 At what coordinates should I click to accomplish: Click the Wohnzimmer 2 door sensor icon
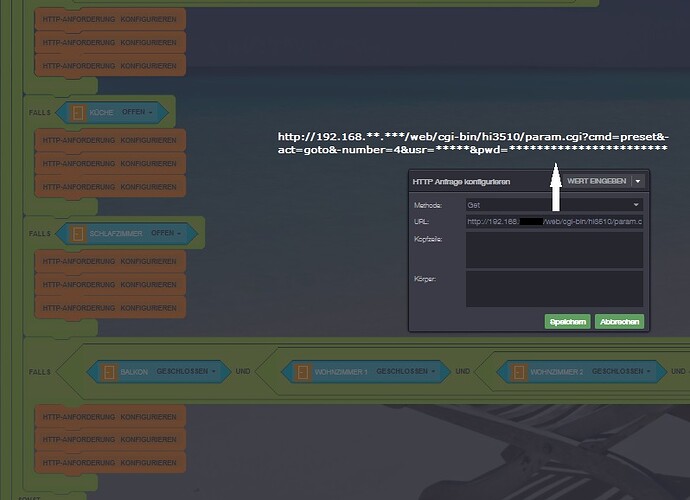517,372
